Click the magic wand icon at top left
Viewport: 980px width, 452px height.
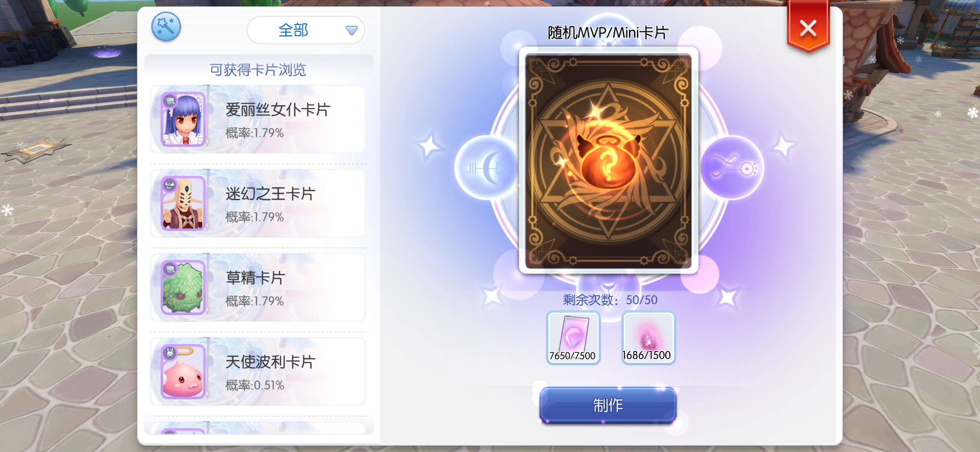(166, 27)
